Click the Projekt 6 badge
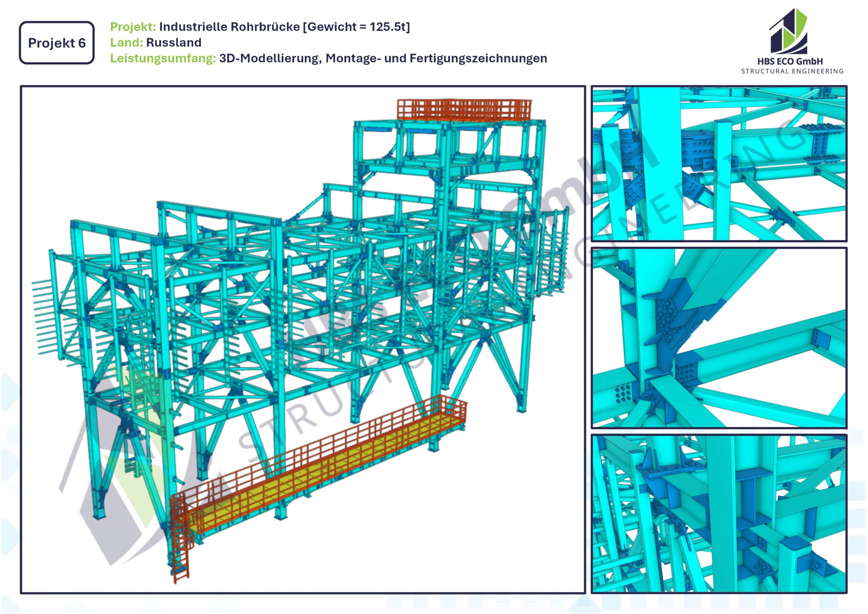 click(57, 43)
